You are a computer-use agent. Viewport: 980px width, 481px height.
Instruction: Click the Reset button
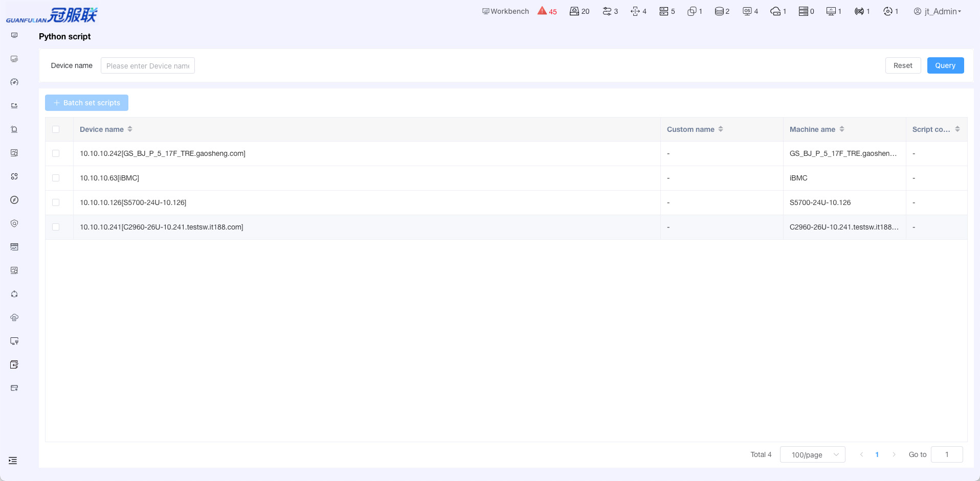click(903, 65)
